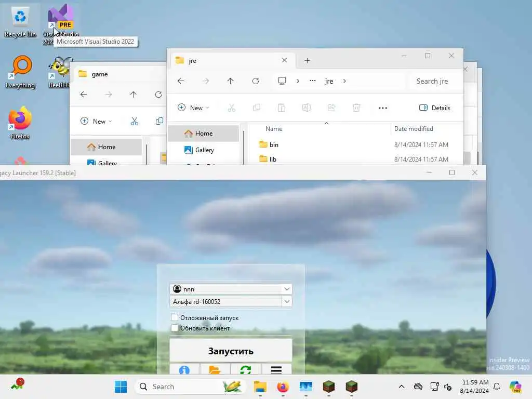Click the Delete icon in jre toolbar

point(356,108)
